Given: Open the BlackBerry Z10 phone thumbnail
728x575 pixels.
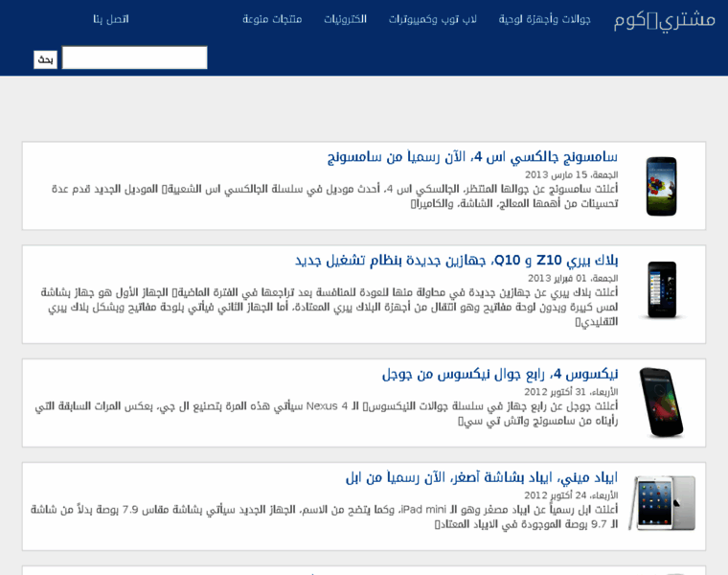Looking at the screenshot, I should tap(661, 290).
